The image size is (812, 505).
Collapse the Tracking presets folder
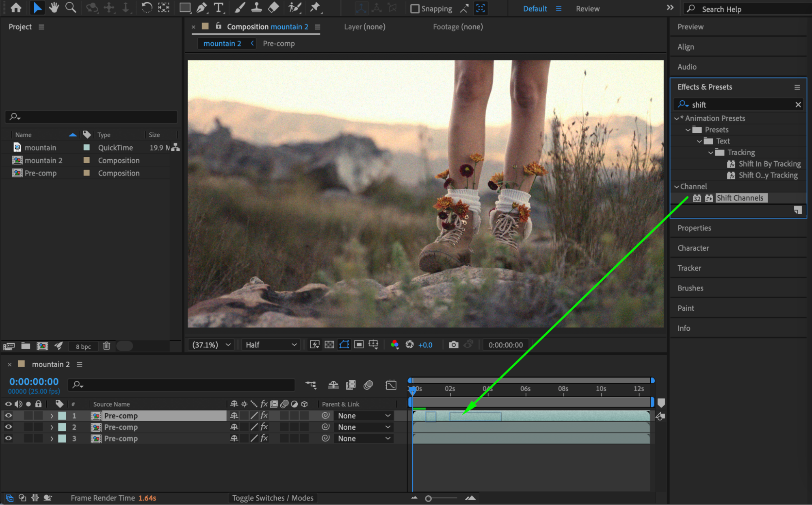(710, 152)
